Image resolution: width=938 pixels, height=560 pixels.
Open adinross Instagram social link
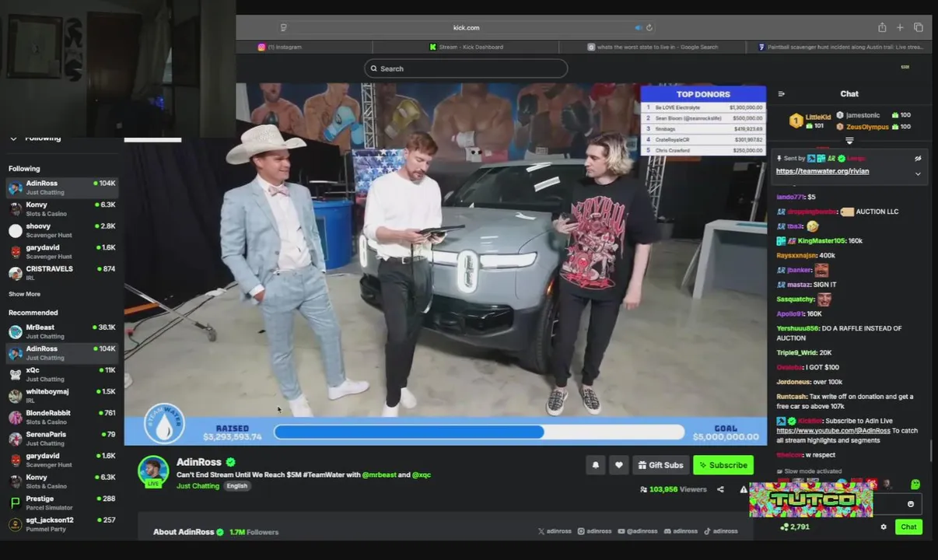pyautogui.click(x=594, y=531)
